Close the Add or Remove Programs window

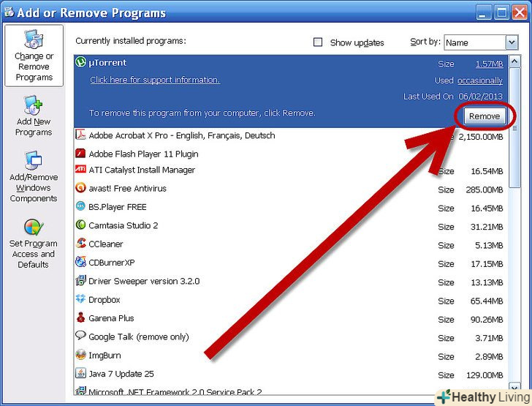coord(520,13)
